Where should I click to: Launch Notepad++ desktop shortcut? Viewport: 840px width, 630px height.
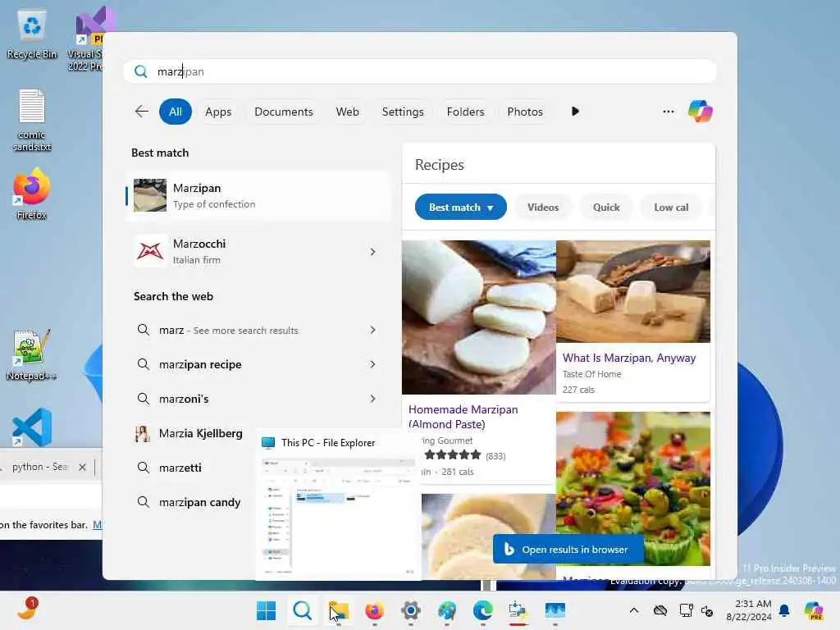click(32, 354)
